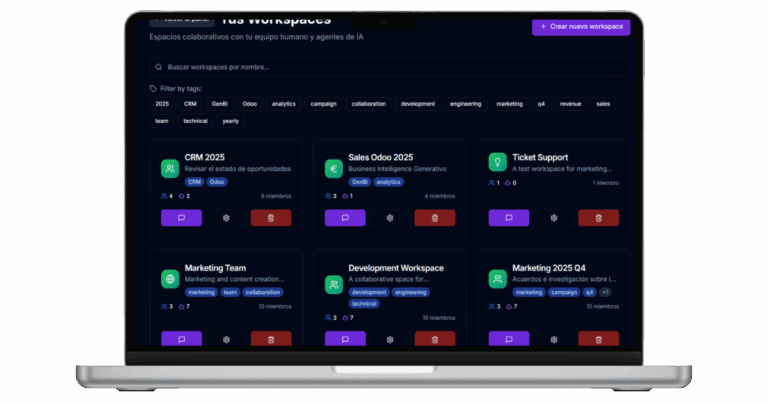Toggle the GenBI tag filter

click(x=219, y=104)
